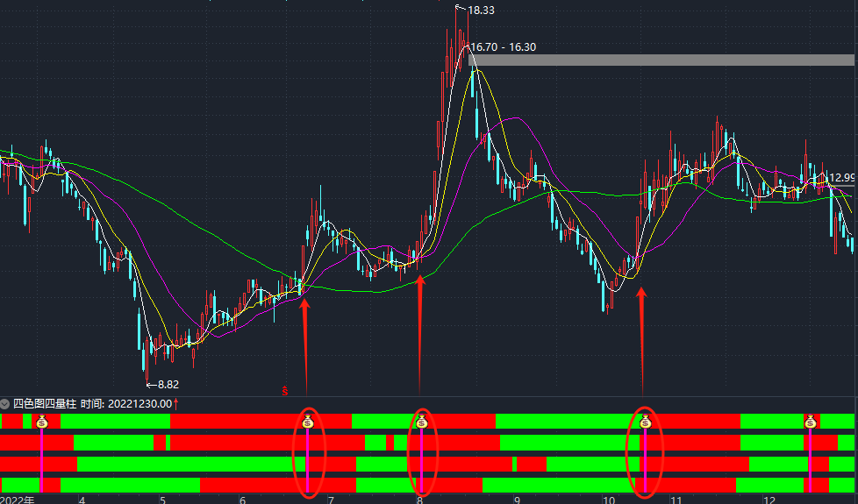Click the small red dollar marker below chart
Viewport: 858px width, 504px height.
click(284, 390)
